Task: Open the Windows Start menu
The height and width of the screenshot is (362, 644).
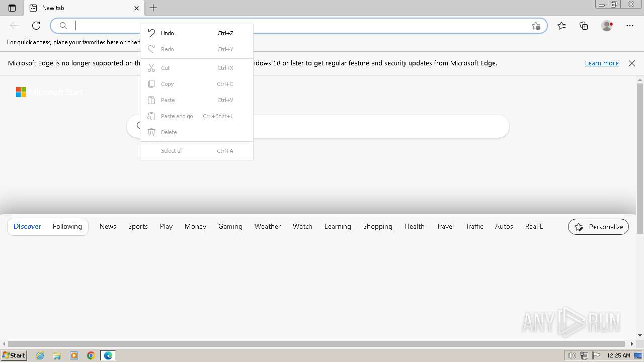Action: pos(14,355)
